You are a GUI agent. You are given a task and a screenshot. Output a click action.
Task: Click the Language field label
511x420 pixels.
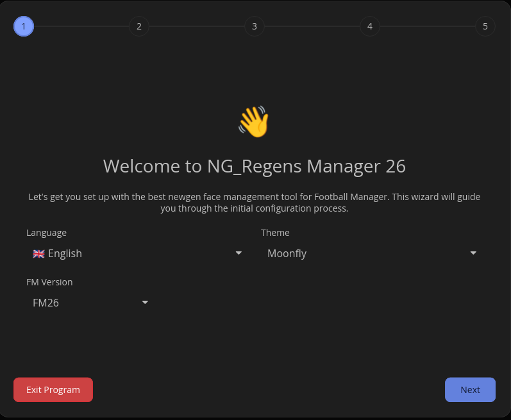point(46,233)
